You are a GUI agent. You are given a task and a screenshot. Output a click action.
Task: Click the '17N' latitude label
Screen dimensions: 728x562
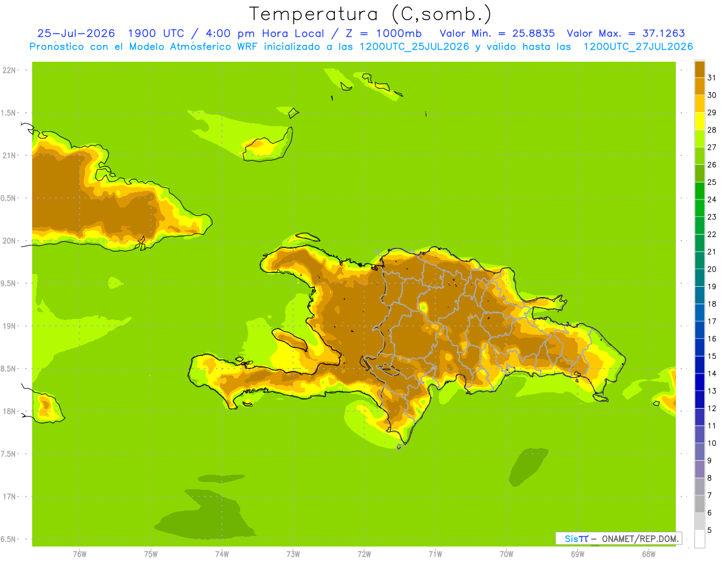(x=10, y=497)
